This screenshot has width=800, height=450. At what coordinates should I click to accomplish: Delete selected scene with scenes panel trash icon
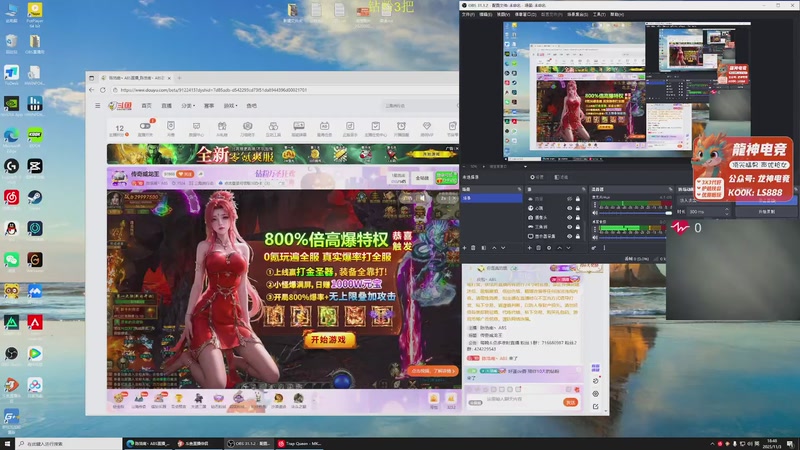tap(473, 248)
